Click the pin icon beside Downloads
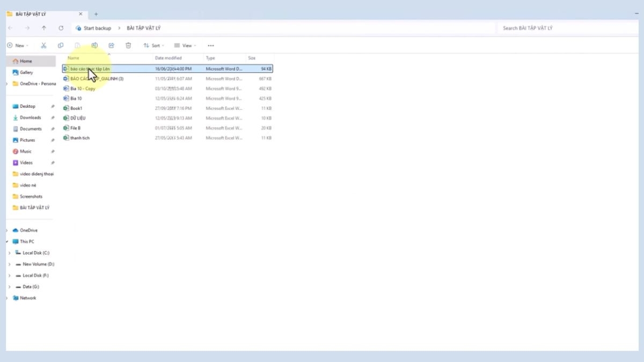Screen dimensions: 644x362 pos(53,117)
